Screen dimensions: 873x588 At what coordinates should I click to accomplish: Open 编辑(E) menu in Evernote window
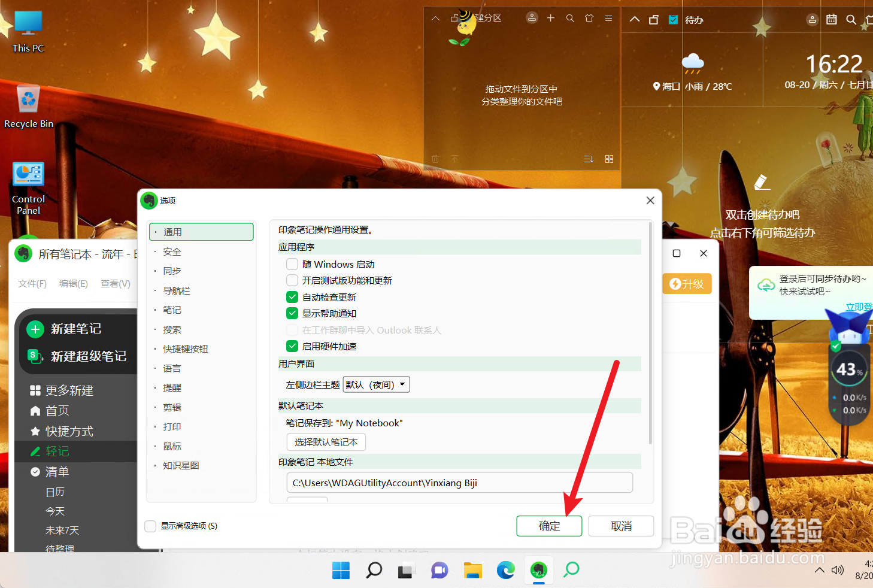(74, 284)
